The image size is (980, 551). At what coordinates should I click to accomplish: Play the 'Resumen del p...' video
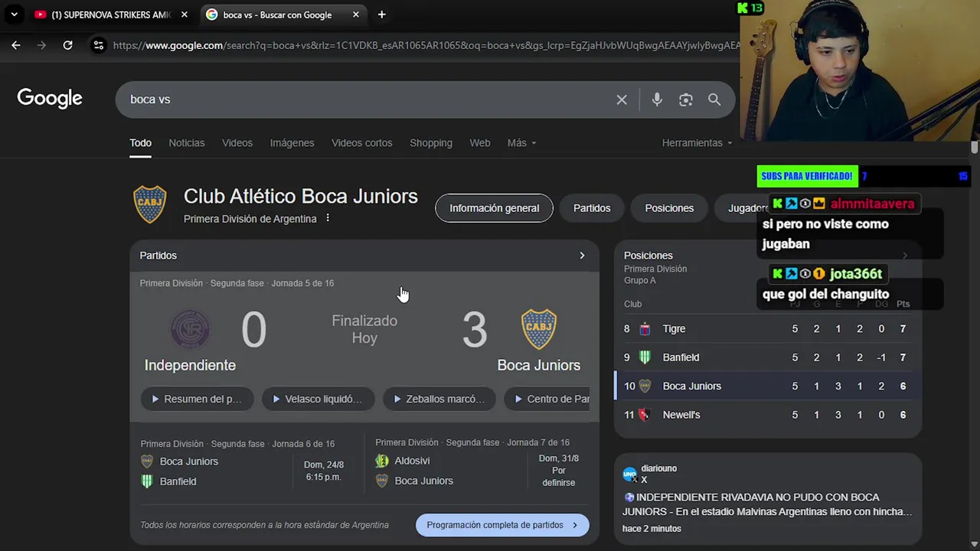coord(197,399)
